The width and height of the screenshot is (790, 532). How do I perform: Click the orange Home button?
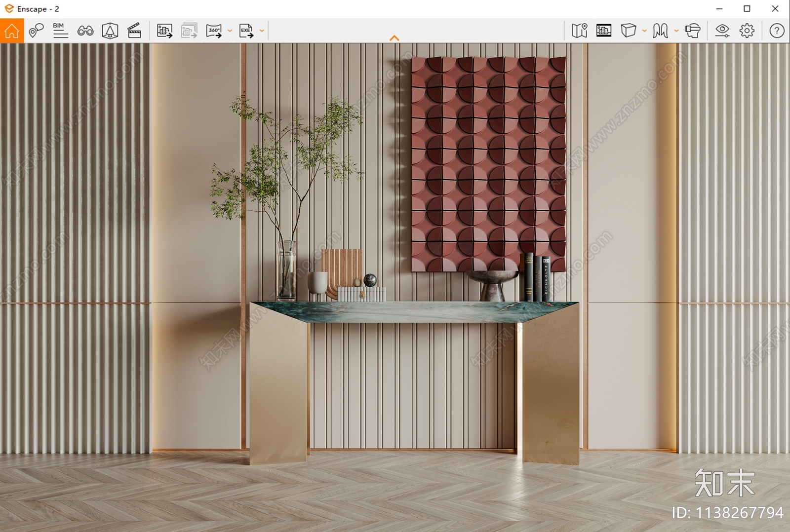tap(12, 31)
